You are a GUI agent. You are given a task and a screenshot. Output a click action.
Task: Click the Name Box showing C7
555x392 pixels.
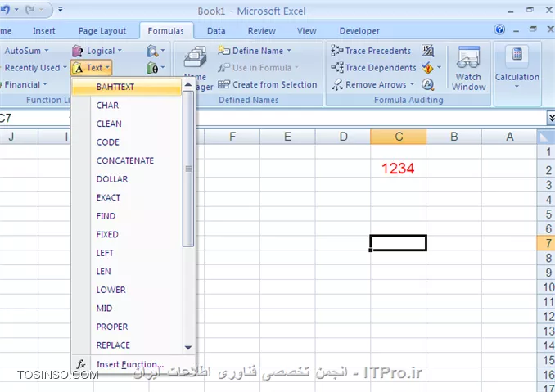[34, 118]
